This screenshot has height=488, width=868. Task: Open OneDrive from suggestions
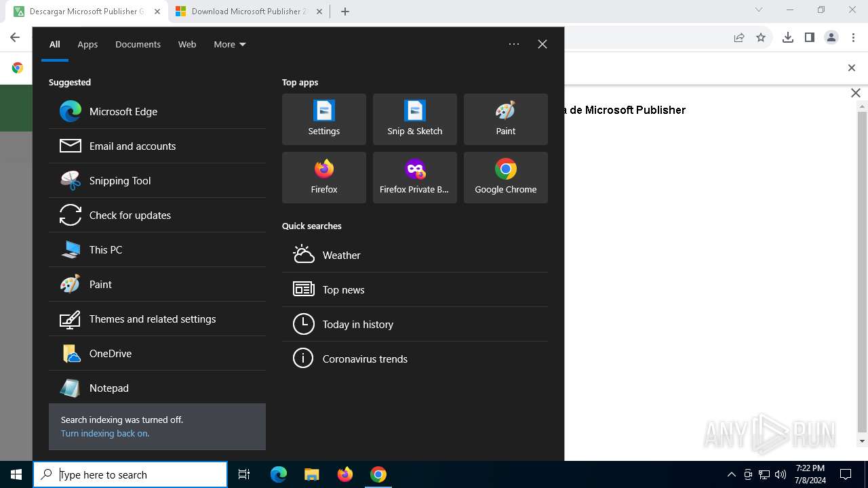tap(157, 353)
